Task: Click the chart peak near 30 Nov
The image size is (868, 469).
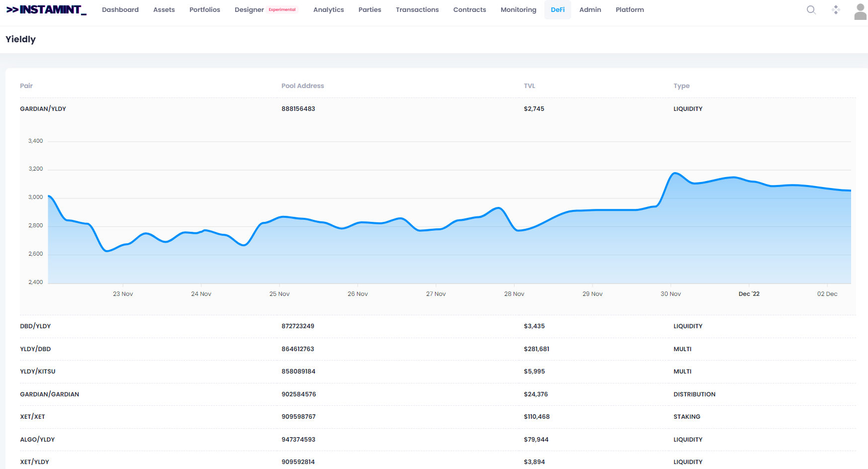Action: pyautogui.click(x=675, y=173)
